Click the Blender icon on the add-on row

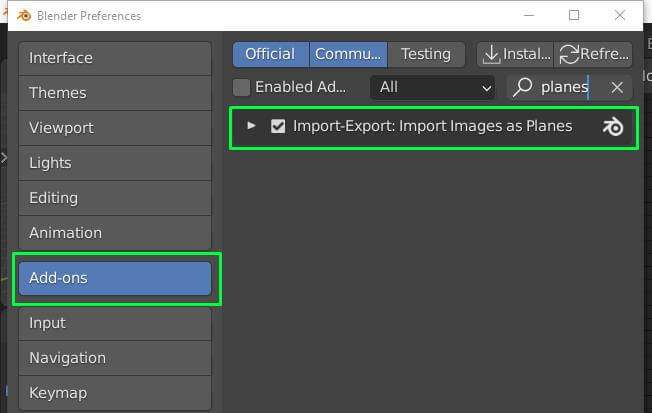point(613,126)
